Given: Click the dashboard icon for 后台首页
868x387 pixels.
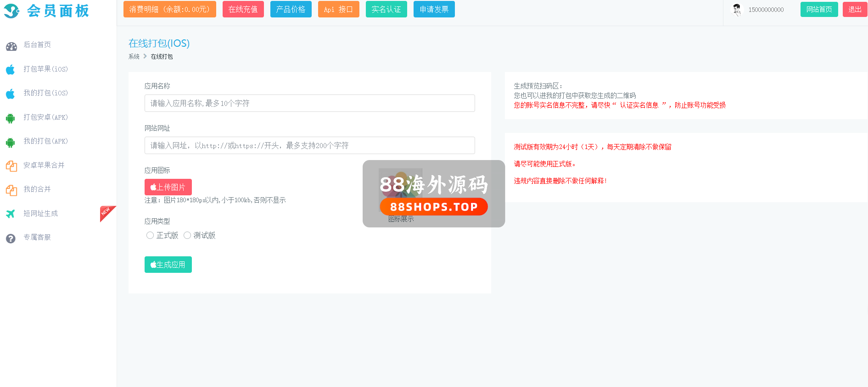Looking at the screenshot, I should 11,46.
